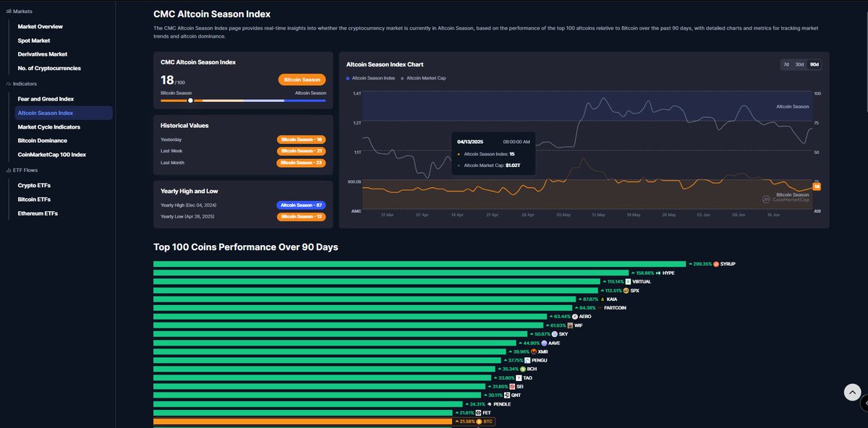Click the SYRUP coin icon
This screenshot has width=868, height=428.
tap(715, 263)
